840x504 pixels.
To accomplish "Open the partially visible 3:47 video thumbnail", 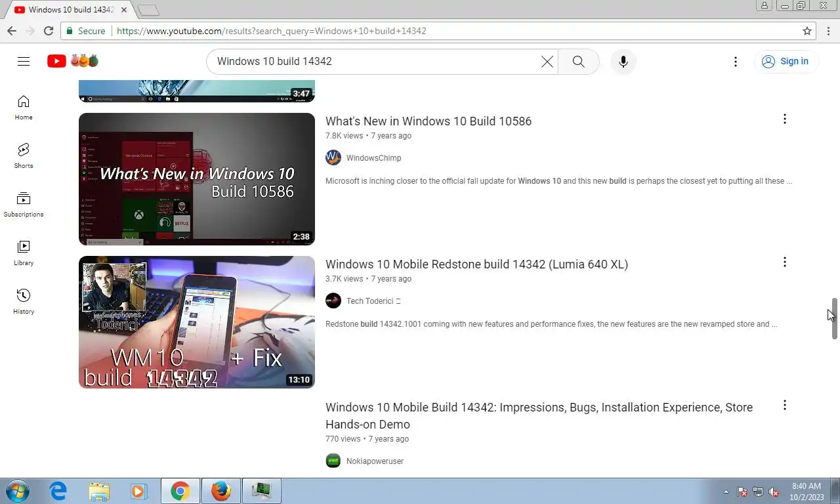I will 197,91.
